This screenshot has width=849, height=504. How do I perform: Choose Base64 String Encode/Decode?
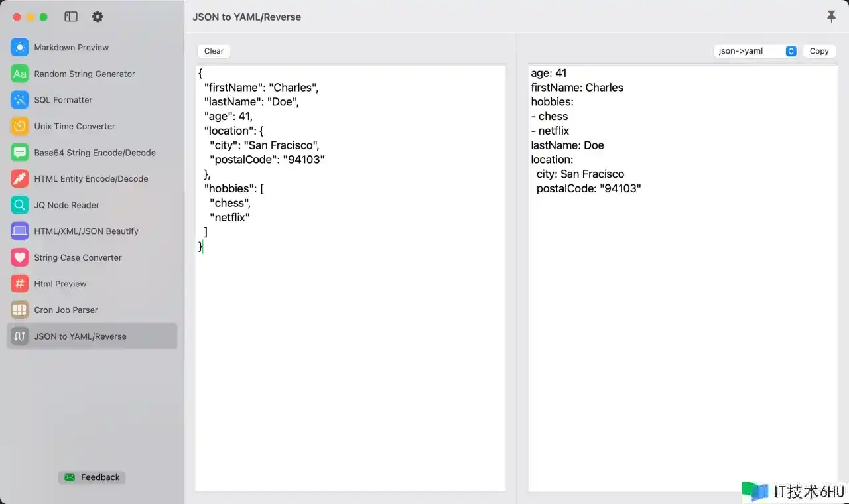click(92, 153)
